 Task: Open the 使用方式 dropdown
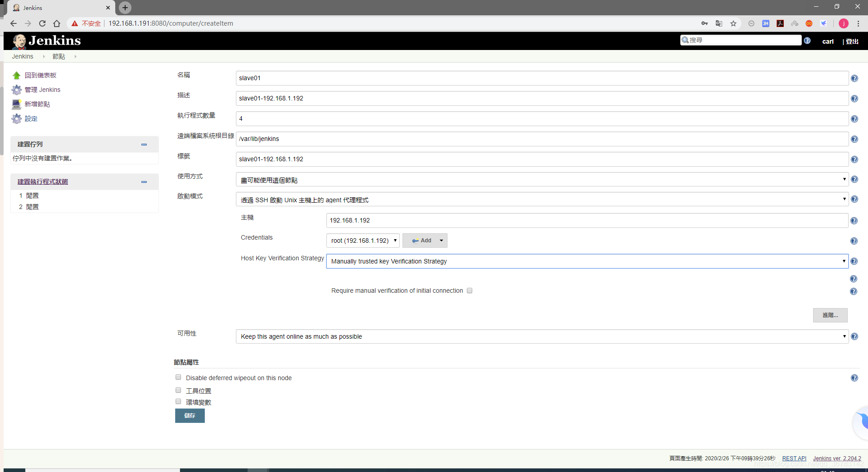tap(542, 179)
